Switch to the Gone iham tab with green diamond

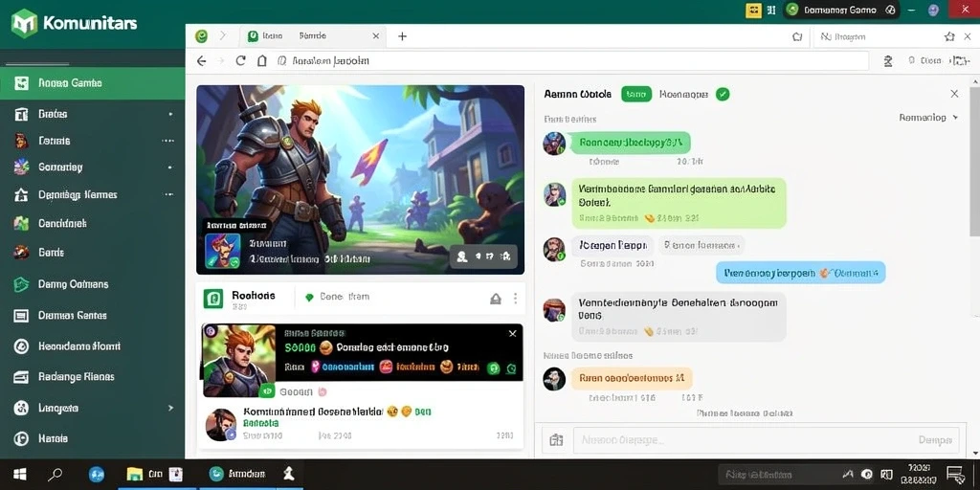(337, 298)
